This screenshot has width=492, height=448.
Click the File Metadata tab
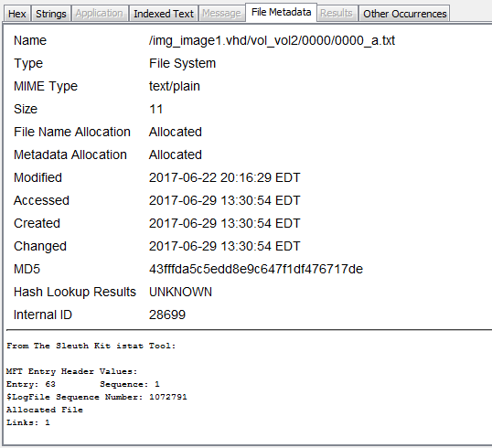pos(281,12)
